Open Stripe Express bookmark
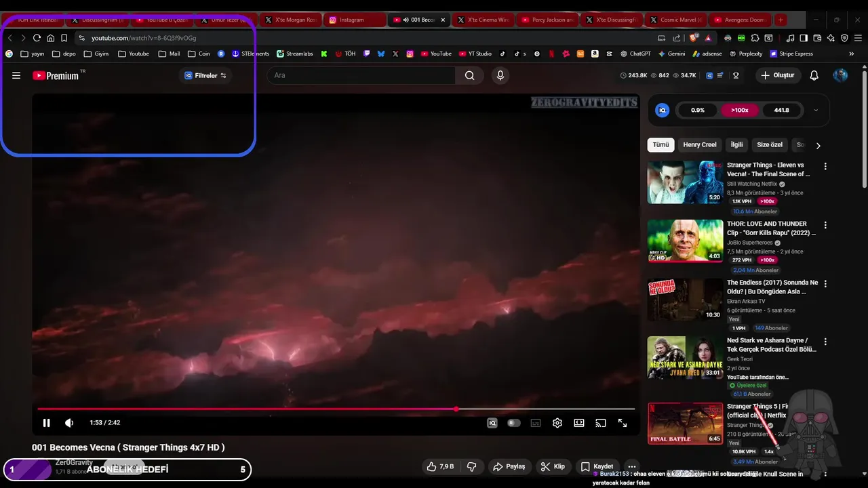 [791, 54]
